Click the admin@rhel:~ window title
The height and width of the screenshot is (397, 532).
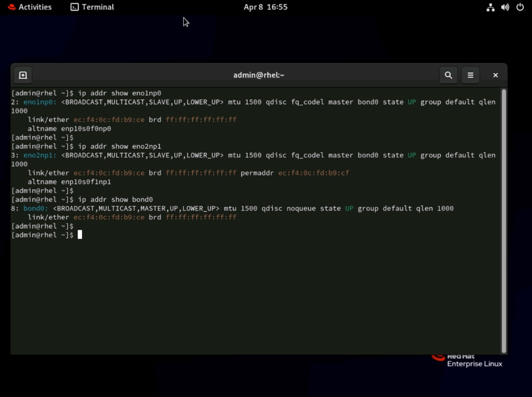click(x=258, y=75)
